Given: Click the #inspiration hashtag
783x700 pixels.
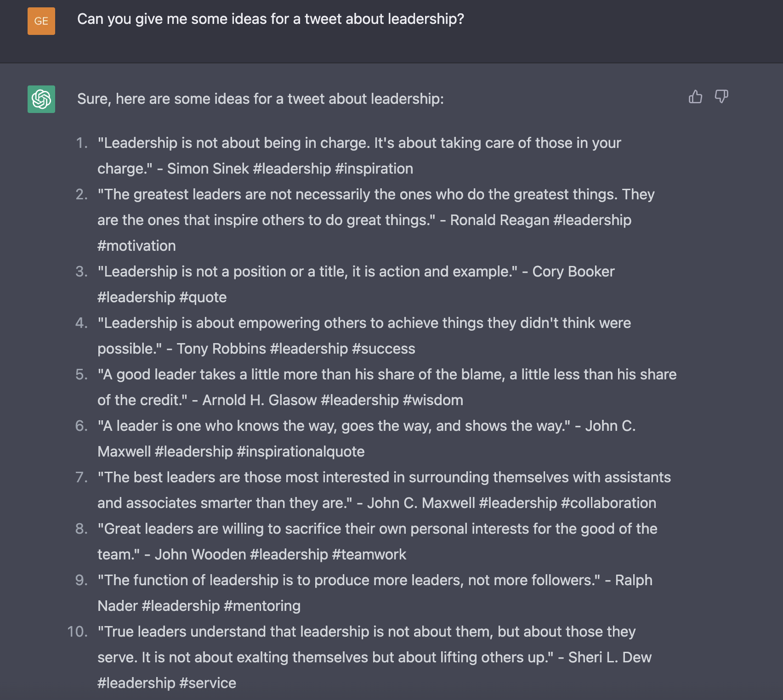Looking at the screenshot, I should (374, 169).
